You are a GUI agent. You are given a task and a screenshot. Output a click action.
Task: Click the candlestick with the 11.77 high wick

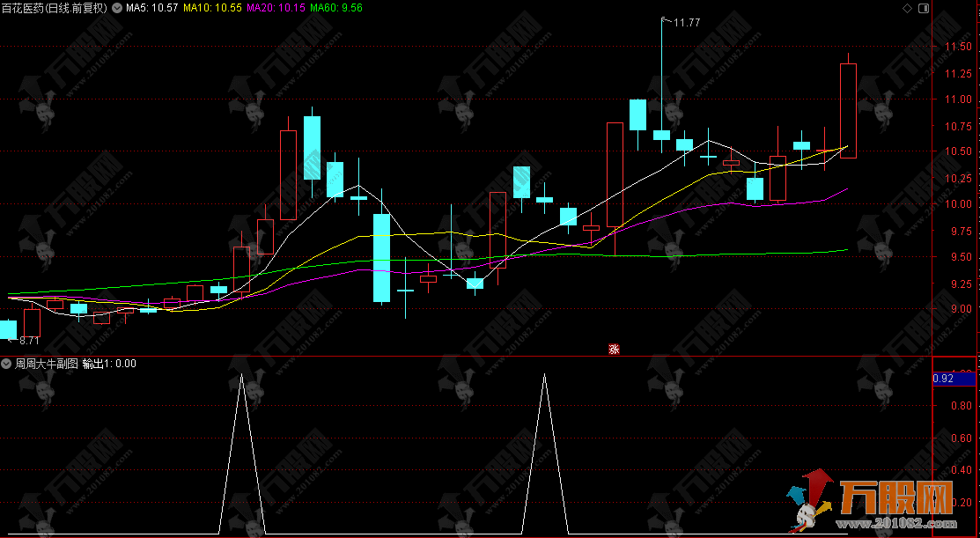pos(661,134)
